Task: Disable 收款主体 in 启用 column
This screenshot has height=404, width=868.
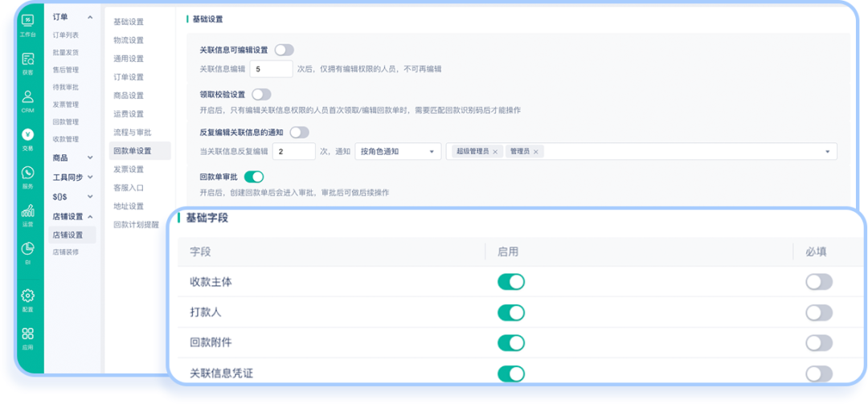Action: [511, 282]
